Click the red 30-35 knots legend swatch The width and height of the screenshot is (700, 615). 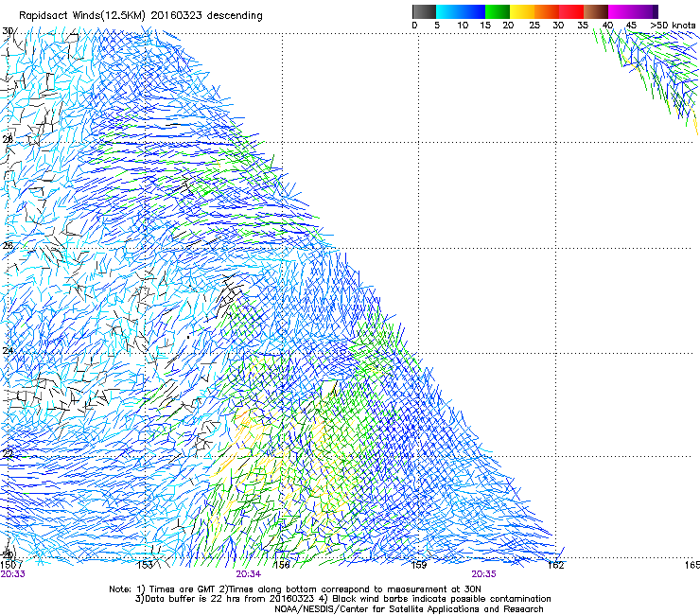[571, 11]
